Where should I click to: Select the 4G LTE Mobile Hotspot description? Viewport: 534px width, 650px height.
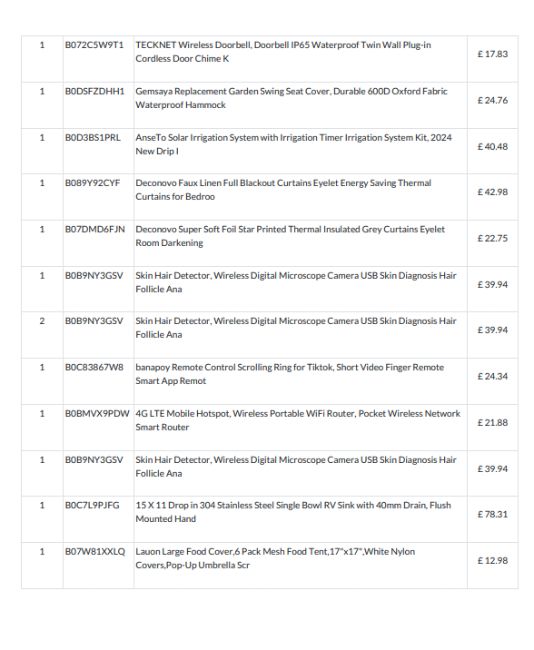click(298, 420)
